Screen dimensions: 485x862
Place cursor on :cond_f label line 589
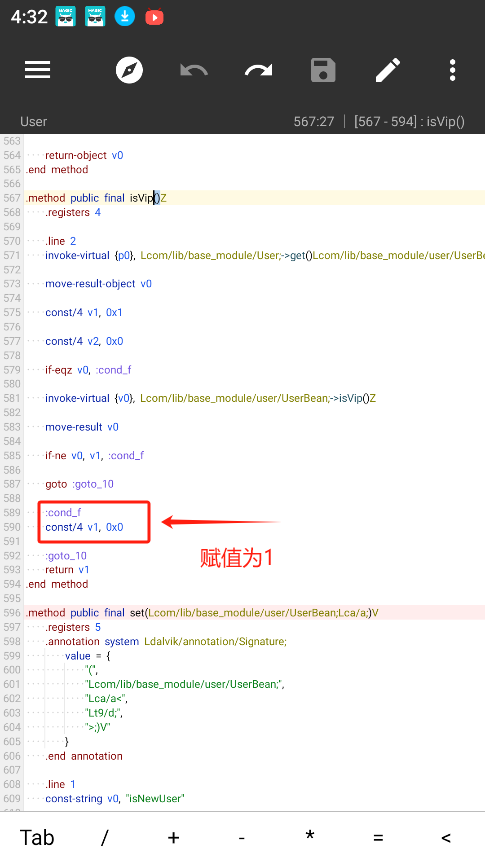pos(63,512)
